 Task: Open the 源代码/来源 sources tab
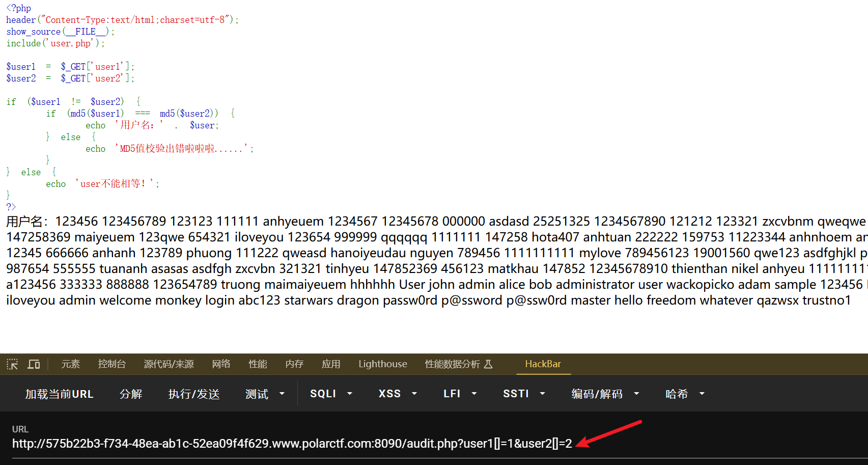click(169, 364)
